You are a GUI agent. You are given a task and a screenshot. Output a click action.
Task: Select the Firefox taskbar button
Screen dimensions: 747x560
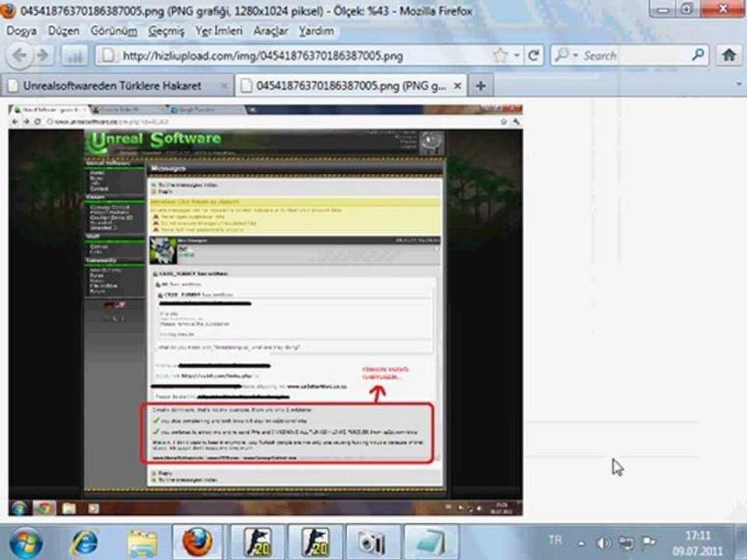point(197,542)
